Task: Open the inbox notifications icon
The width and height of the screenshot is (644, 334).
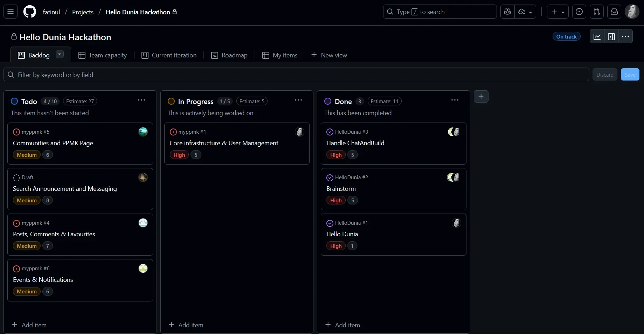Action: click(614, 12)
